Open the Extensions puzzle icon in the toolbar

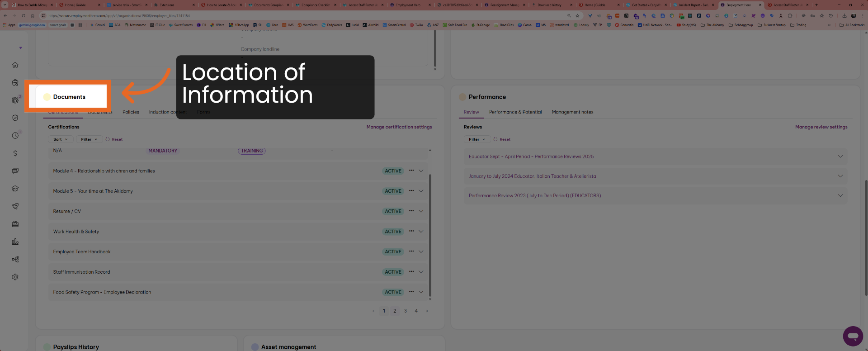click(790, 15)
